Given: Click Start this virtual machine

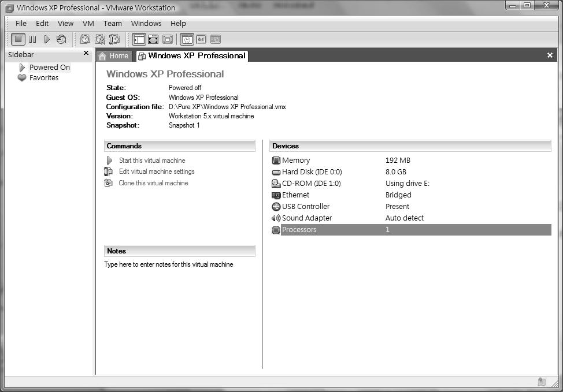Looking at the screenshot, I should click(x=152, y=160).
